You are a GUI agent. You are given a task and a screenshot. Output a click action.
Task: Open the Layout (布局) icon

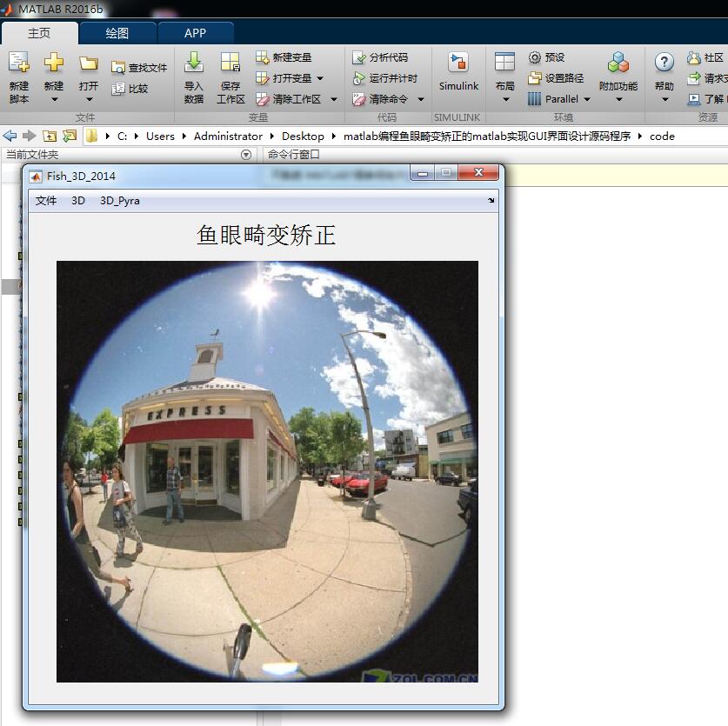tap(504, 61)
